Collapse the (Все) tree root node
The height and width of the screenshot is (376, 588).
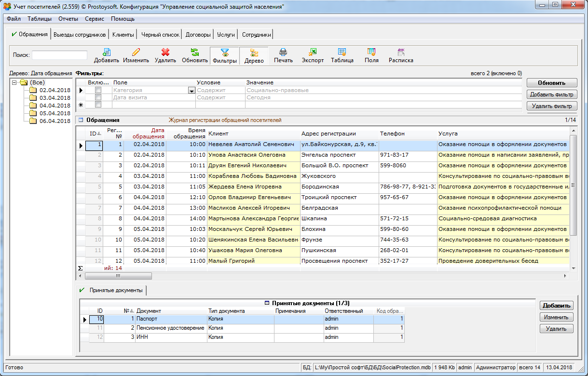tap(15, 82)
